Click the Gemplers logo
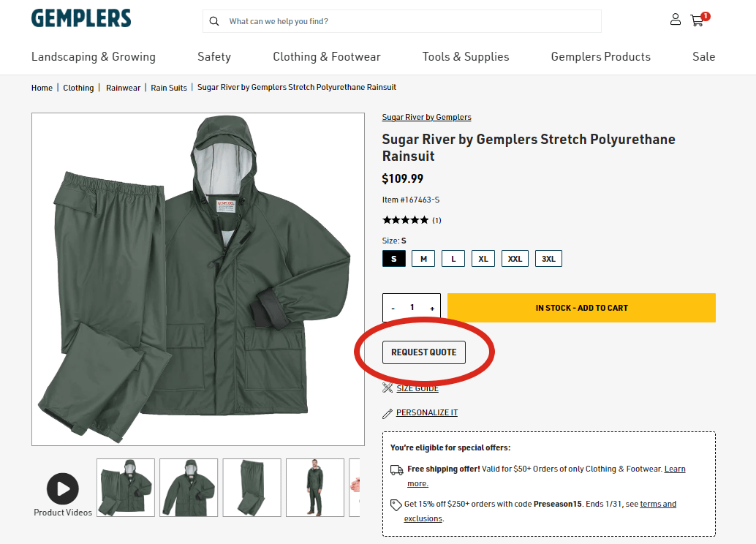 80,18
